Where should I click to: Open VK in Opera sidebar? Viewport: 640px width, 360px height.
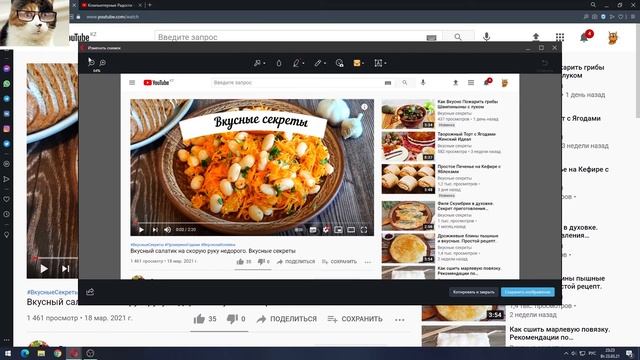pos(7,114)
